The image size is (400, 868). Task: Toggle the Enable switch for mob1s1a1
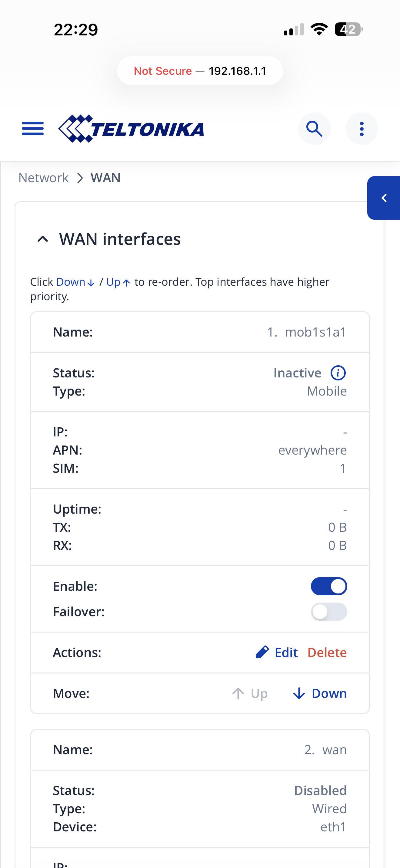(329, 586)
